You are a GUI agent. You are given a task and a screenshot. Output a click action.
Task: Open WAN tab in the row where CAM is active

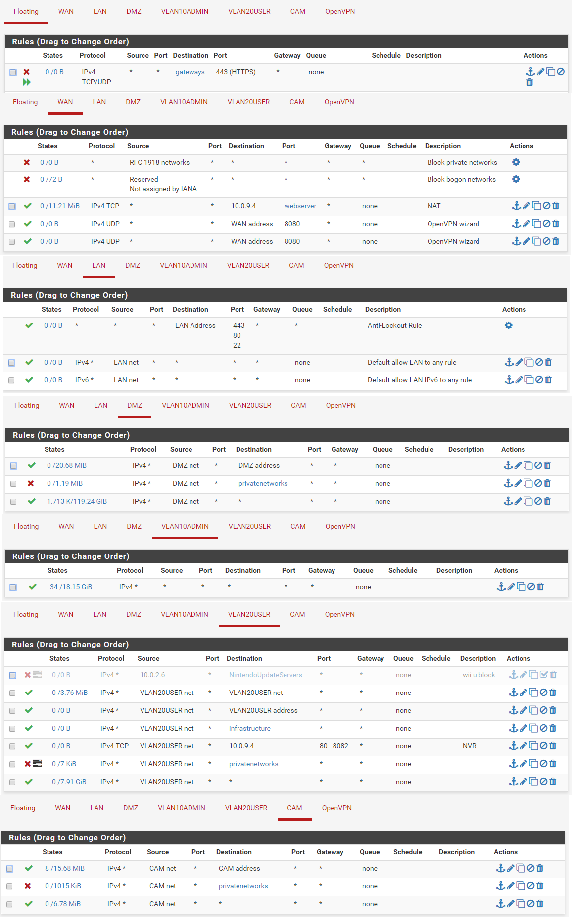click(63, 808)
